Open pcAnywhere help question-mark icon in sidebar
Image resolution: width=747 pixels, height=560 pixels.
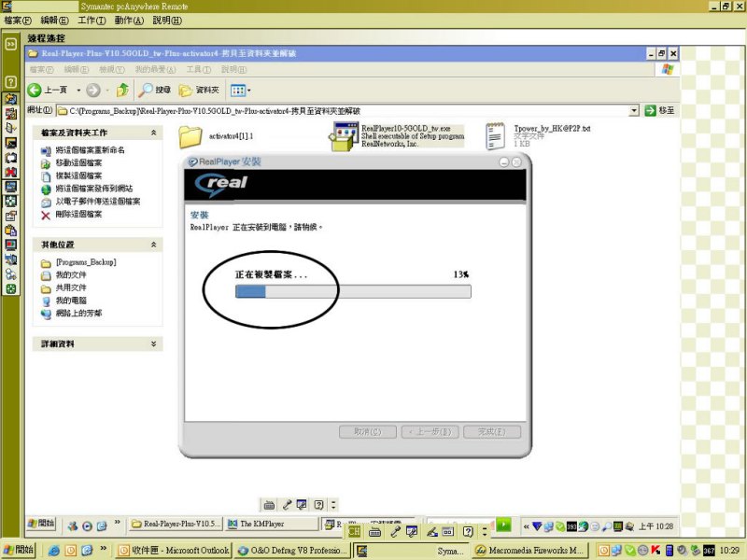[x=10, y=82]
